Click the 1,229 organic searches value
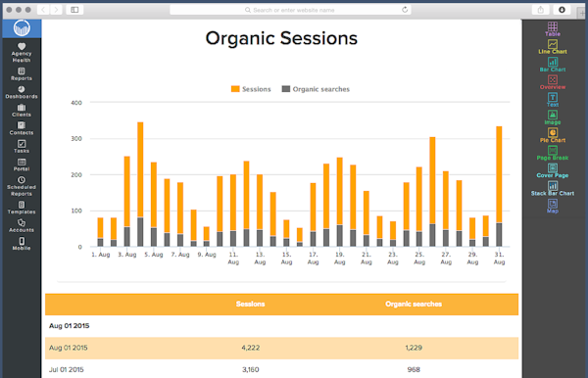The width and height of the screenshot is (588, 378). pyautogui.click(x=414, y=348)
